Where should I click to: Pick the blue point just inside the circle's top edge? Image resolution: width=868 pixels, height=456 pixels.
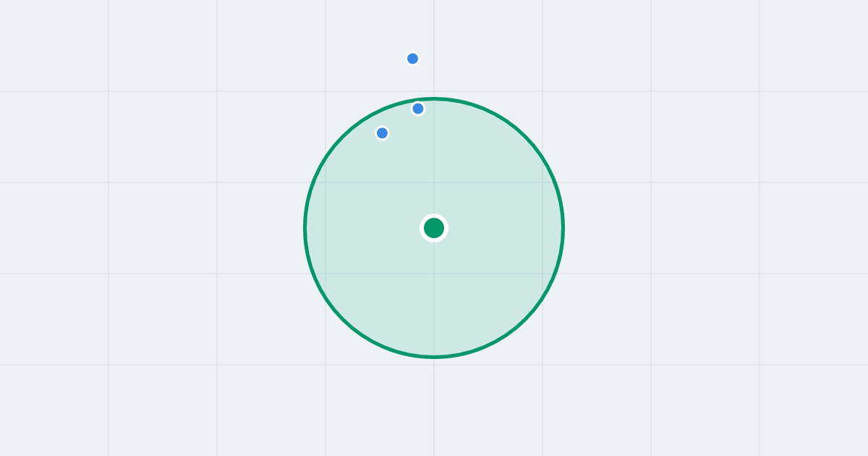[417, 109]
